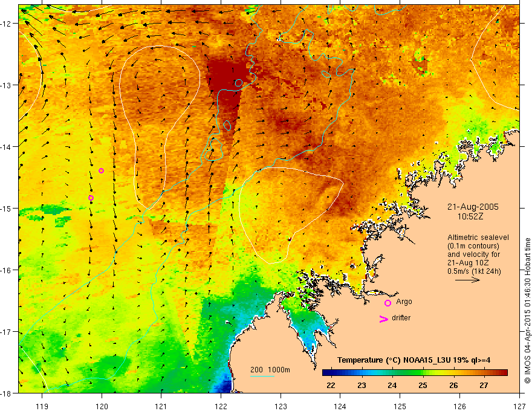Click the magenta drifter arrowhead legend symbol

click(x=383, y=319)
